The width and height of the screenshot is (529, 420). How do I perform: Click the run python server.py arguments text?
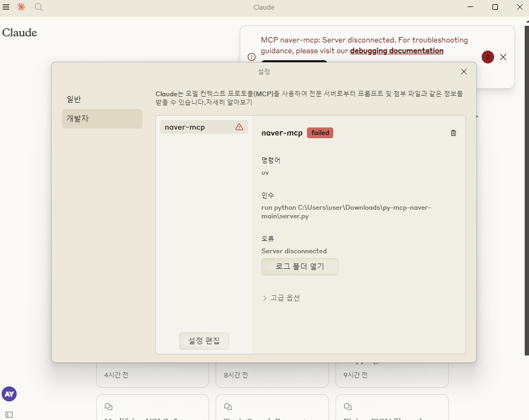coord(346,212)
